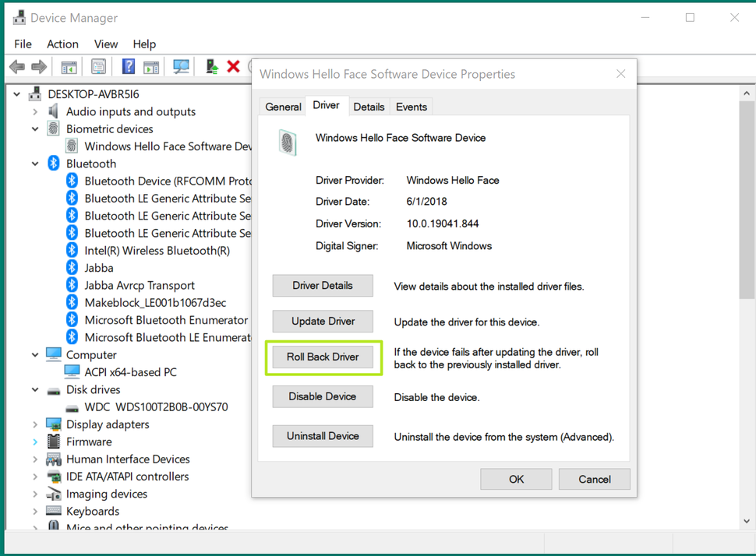Image resolution: width=756 pixels, height=556 pixels.
Task: Click the Scan for hardware changes toolbar icon
Action: (181, 66)
